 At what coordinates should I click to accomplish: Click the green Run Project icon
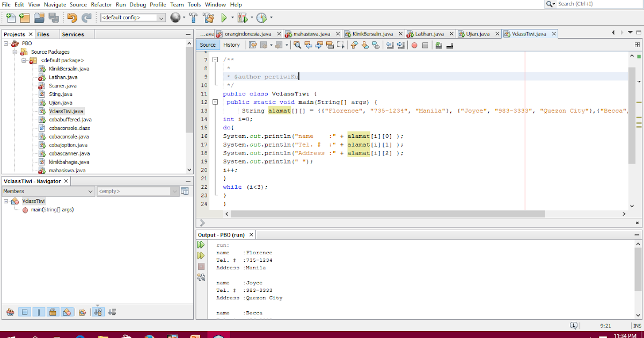225,18
